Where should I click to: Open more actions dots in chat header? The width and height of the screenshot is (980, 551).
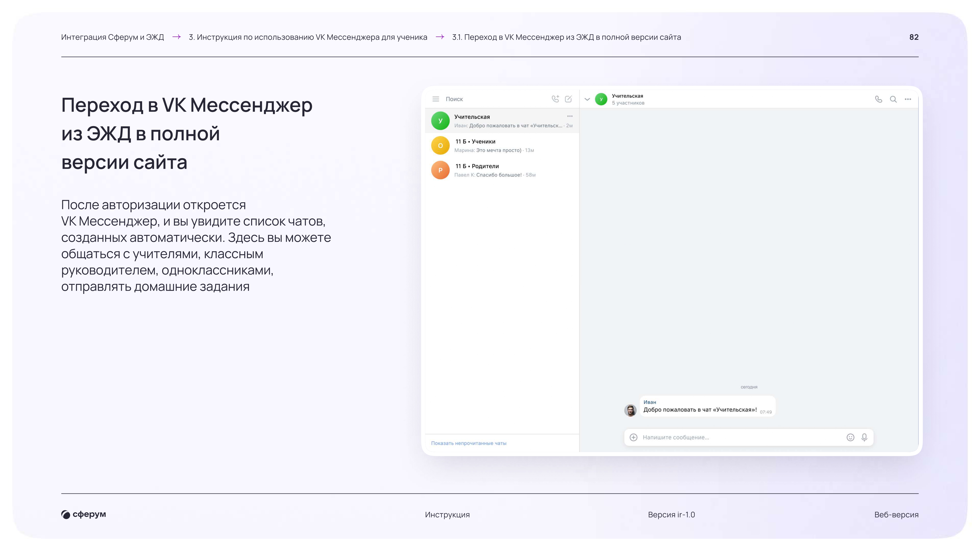point(908,99)
